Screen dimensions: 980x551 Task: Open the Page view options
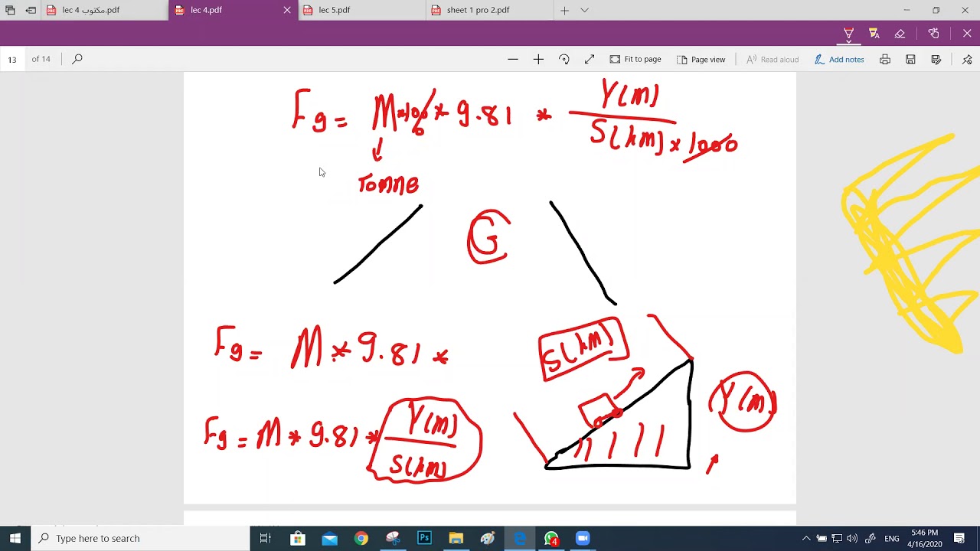tap(701, 59)
